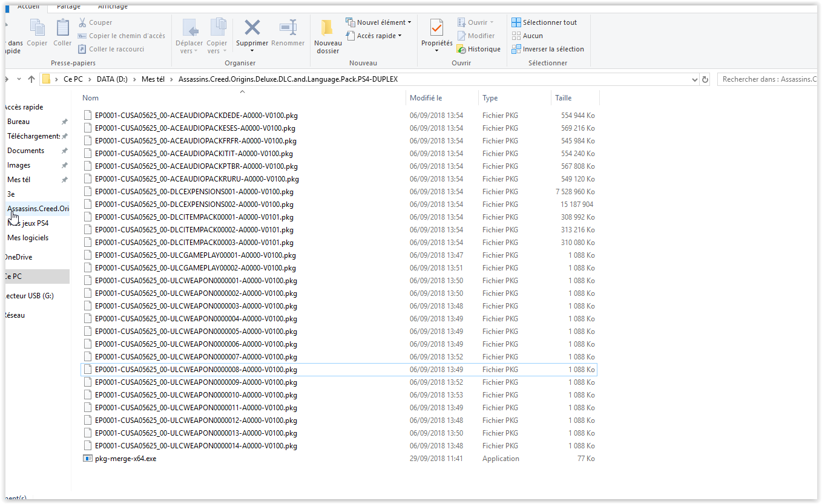822x504 pixels.
Task: Click the Déplacer vers icon
Action: click(189, 28)
